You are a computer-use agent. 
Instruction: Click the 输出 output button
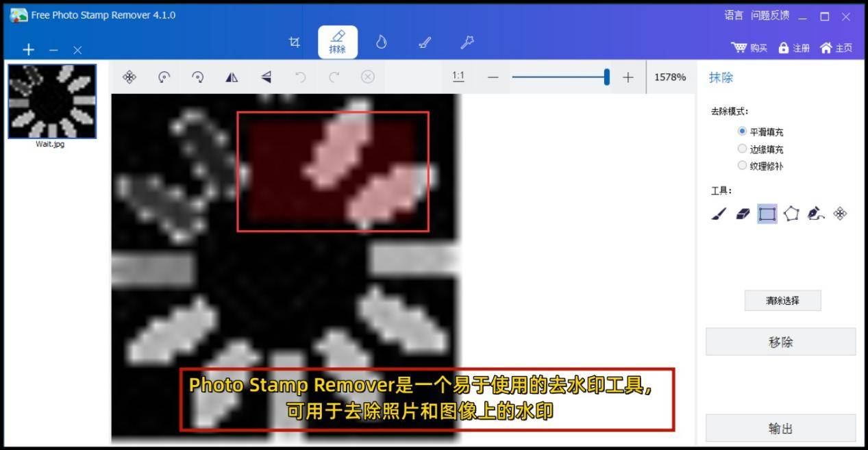tap(781, 428)
